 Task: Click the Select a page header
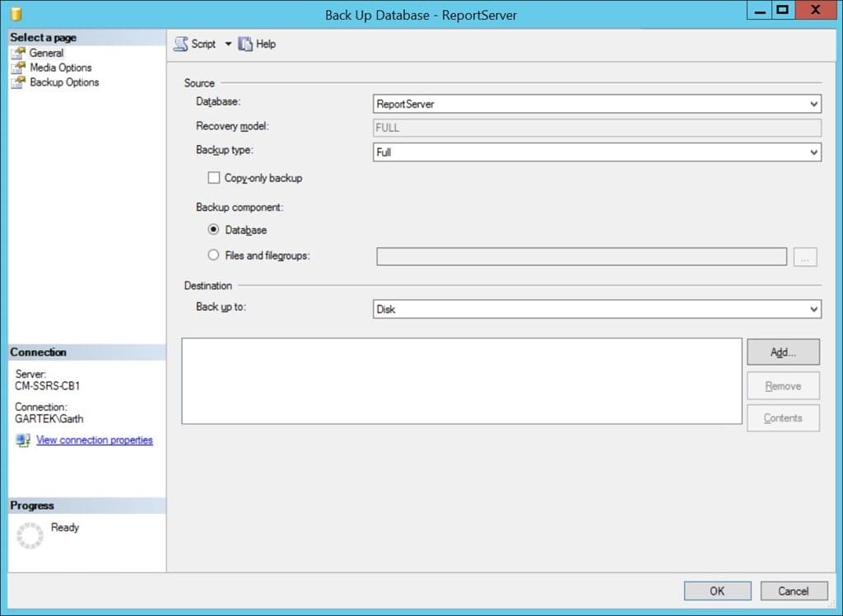click(x=86, y=37)
